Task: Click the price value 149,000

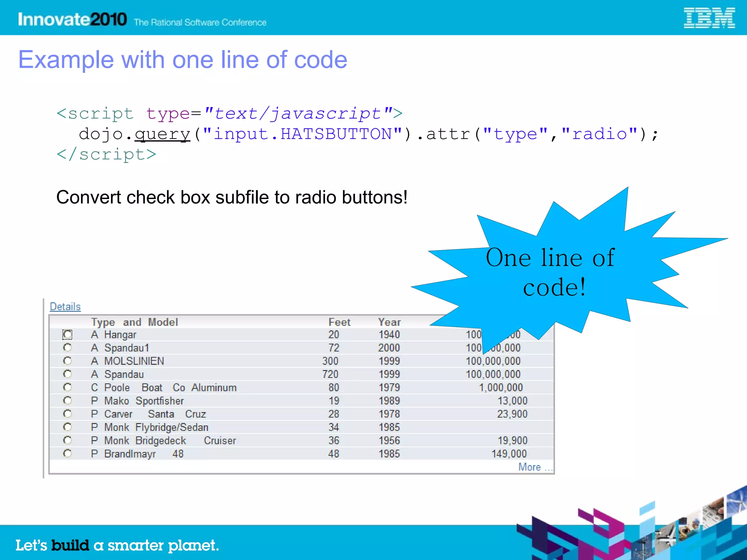Action: point(509,454)
